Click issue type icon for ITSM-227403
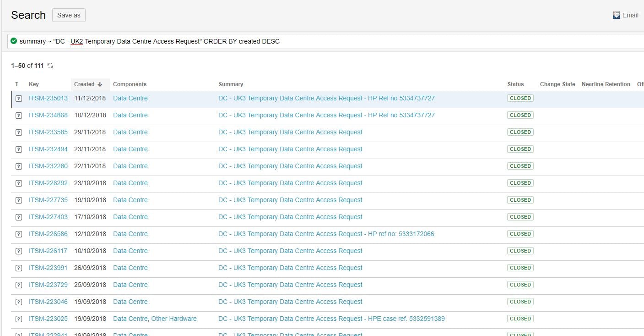This screenshot has height=336, width=644. click(19, 217)
